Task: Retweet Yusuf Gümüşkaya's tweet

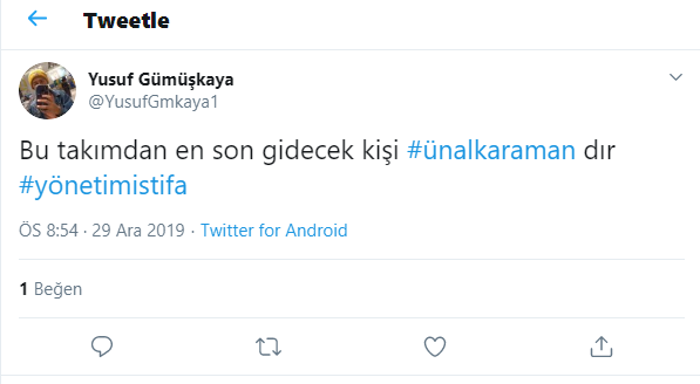Action: [x=268, y=347]
